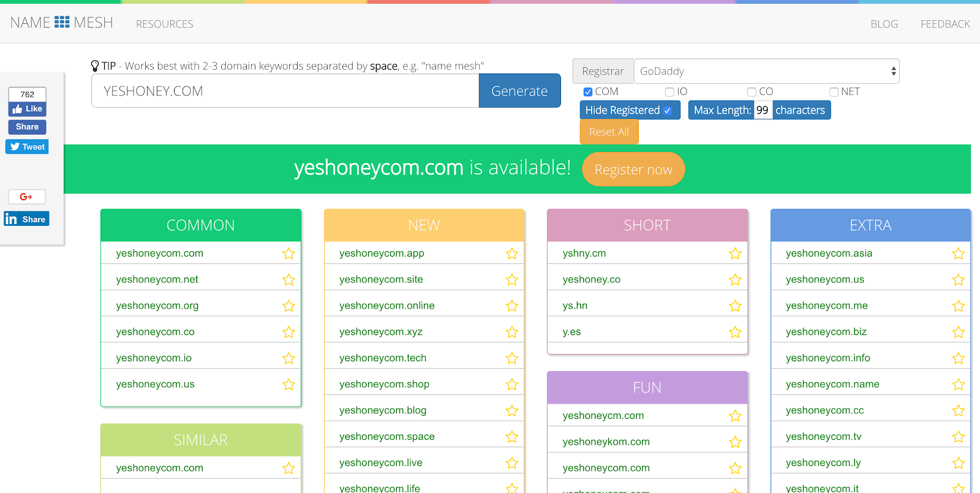Click the NameMesh grid logo icon
This screenshot has width=980, height=493.
(x=62, y=23)
